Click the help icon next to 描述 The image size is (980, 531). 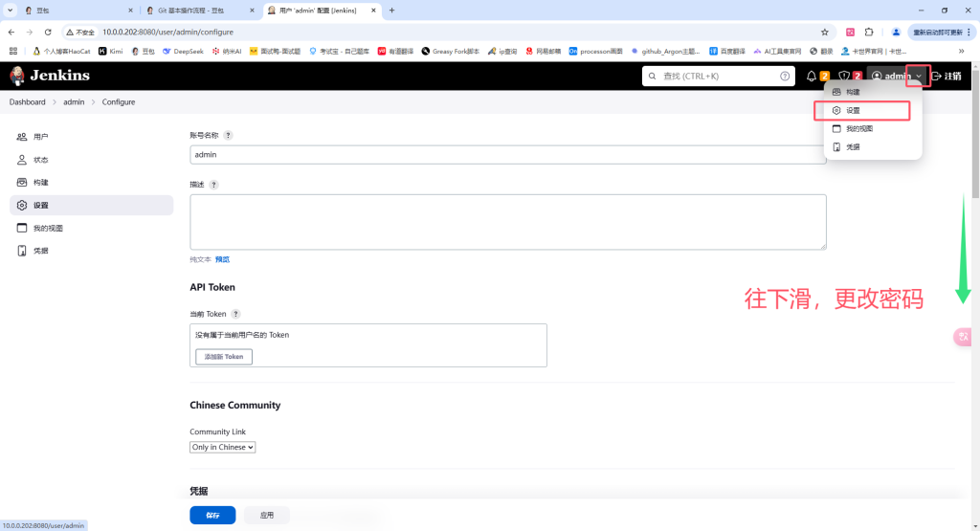[x=213, y=185]
